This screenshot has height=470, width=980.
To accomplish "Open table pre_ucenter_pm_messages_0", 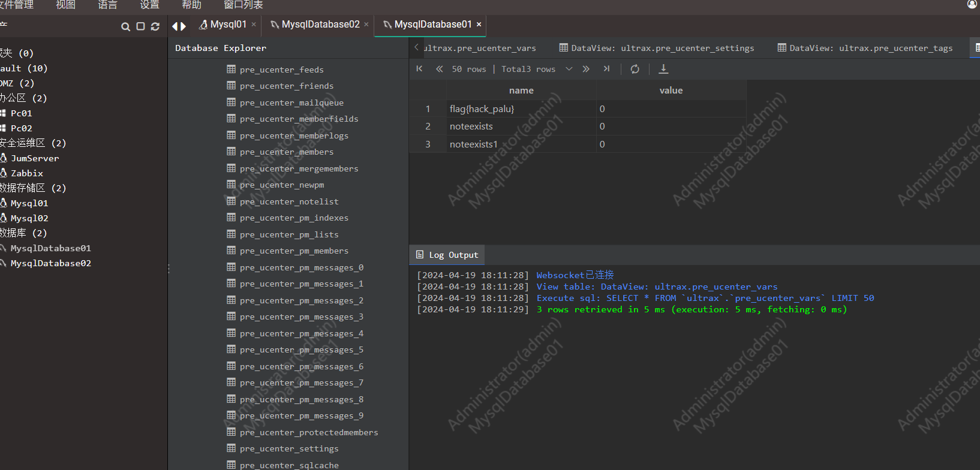I will [302, 267].
